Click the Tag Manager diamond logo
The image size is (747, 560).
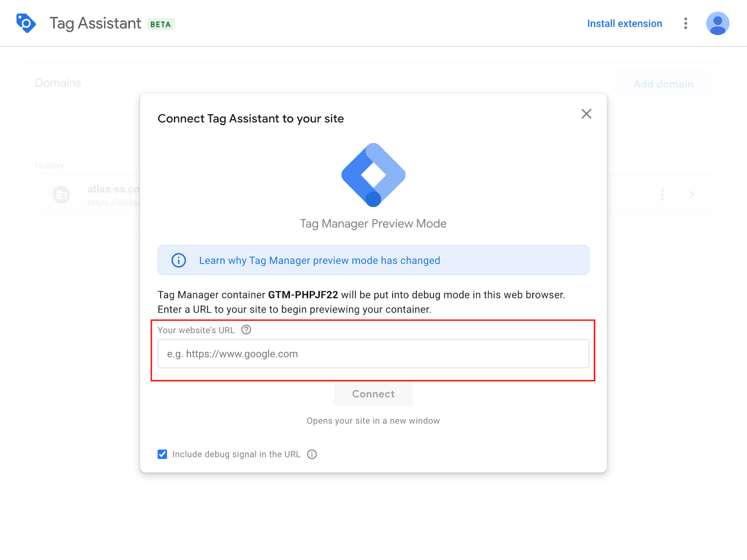pyautogui.click(x=373, y=175)
